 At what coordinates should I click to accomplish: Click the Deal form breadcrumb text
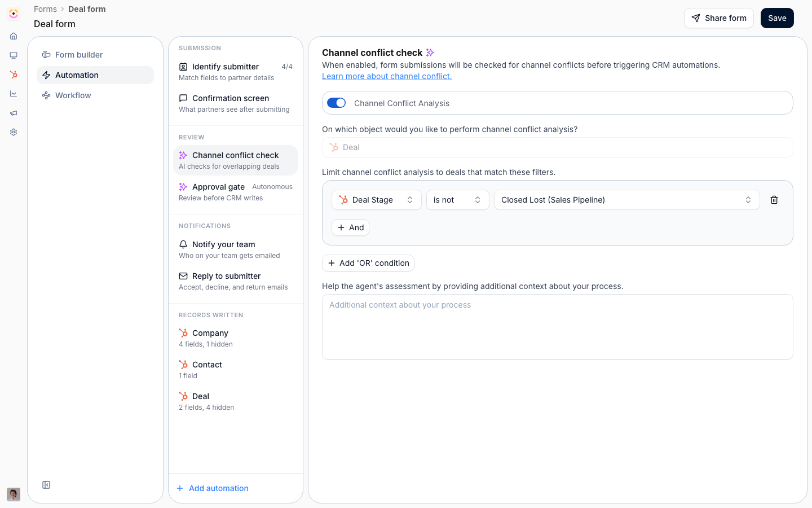click(87, 9)
